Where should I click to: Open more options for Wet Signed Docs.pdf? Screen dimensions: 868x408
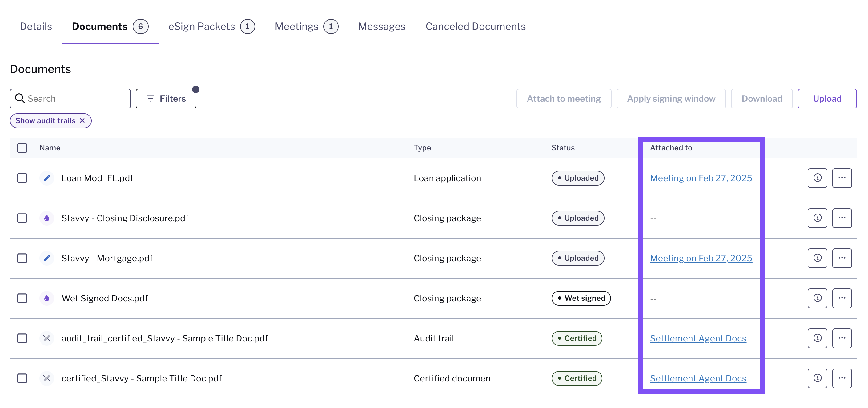click(x=842, y=298)
